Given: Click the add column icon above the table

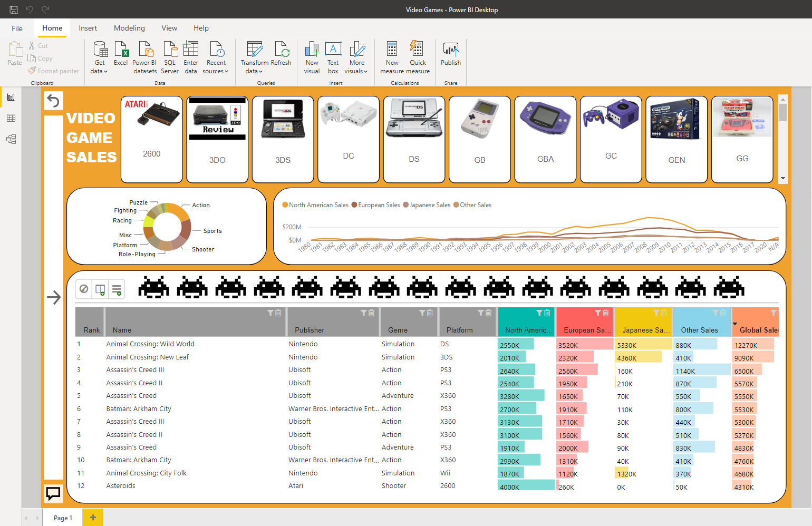Looking at the screenshot, I should tap(100, 289).
